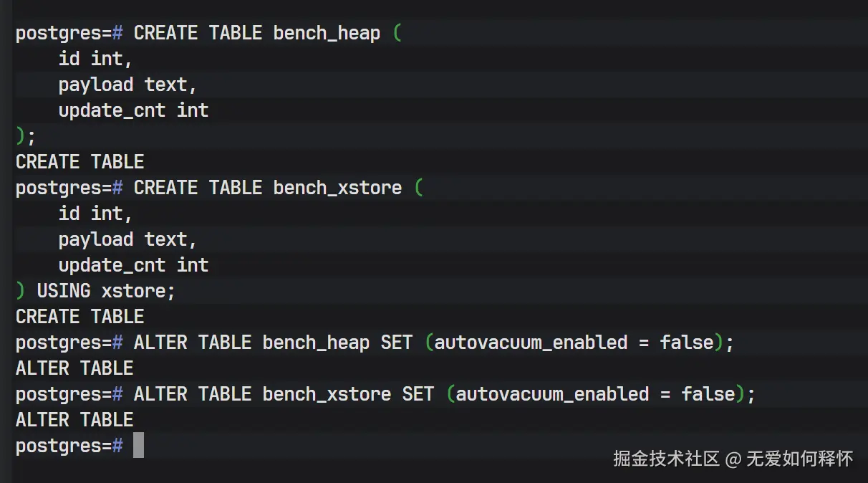The image size is (868, 483).
Task: Click "payload text," in the bench_xstore definition
Action: (127, 239)
